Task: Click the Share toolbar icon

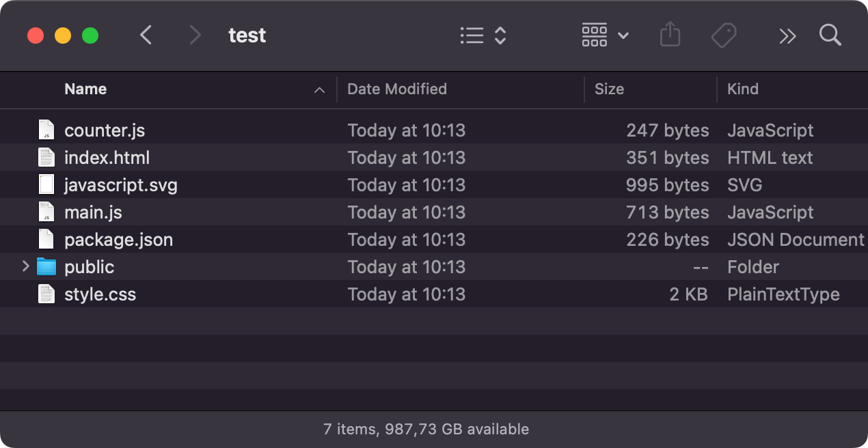Action: click(x=670, y=36)
